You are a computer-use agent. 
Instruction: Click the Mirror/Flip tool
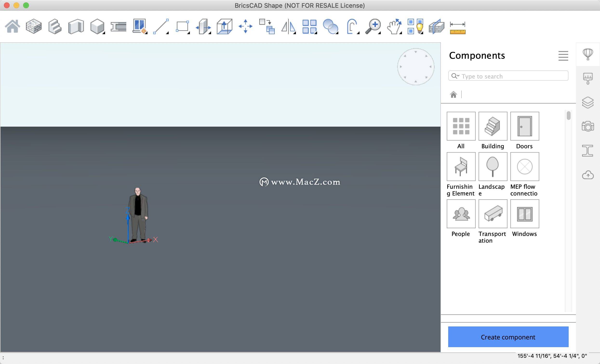(x=288, y=26)
